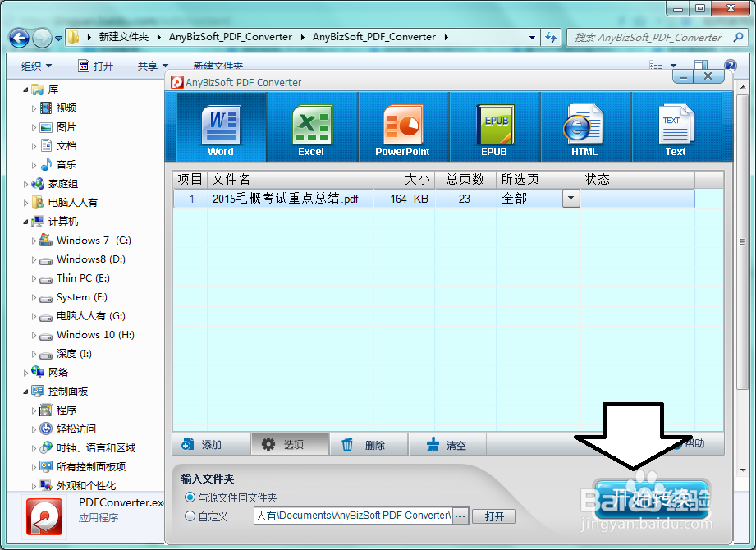Image resolution: width=756 pixels, height=550 pixels.
Task: Open the 全部 selected pages dropdown
Action: pos(570,198)
